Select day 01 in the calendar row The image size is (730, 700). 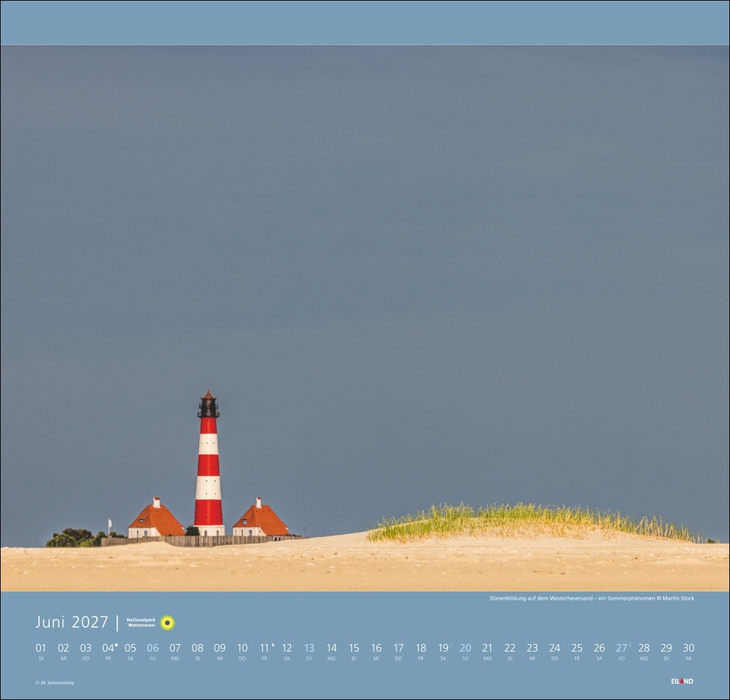[x=41, y=648]
